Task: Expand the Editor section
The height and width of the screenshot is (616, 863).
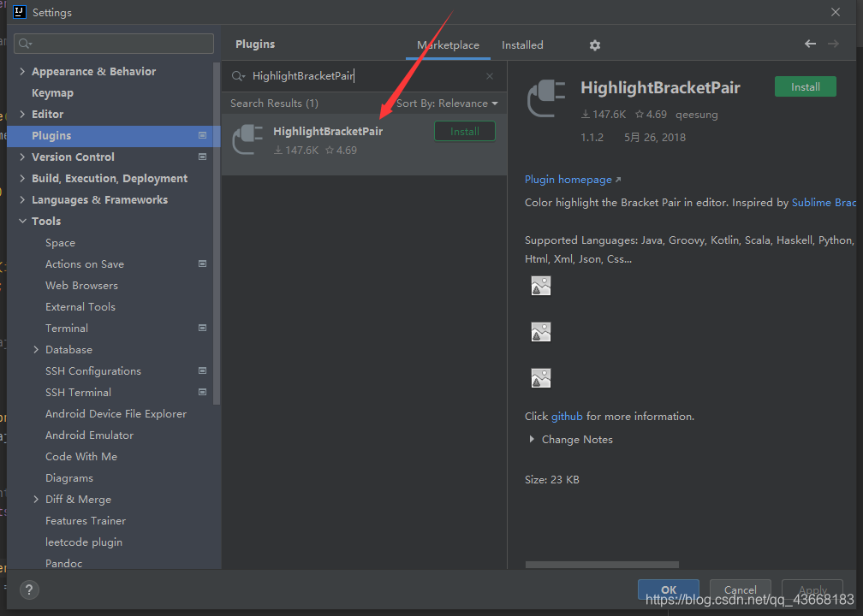Action: (22, 114)
